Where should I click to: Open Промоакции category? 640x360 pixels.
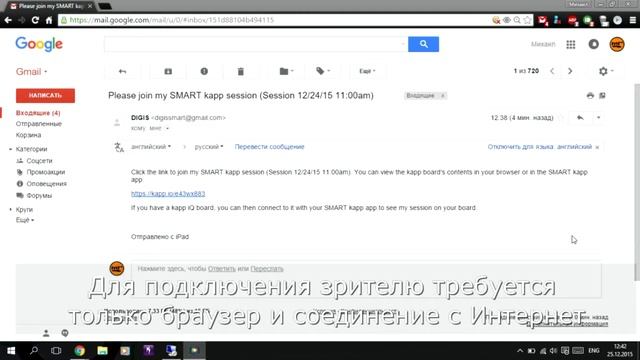click(x=46, y=172)
